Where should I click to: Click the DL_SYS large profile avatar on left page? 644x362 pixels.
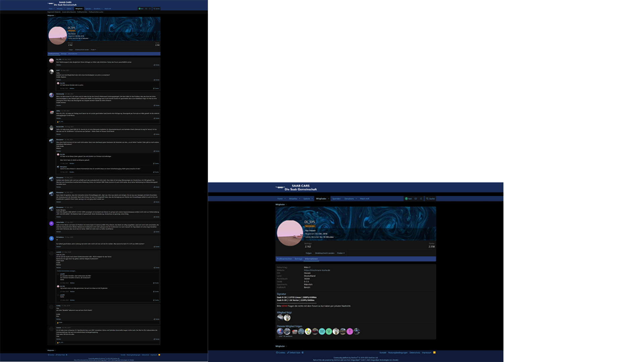point(58,36)
